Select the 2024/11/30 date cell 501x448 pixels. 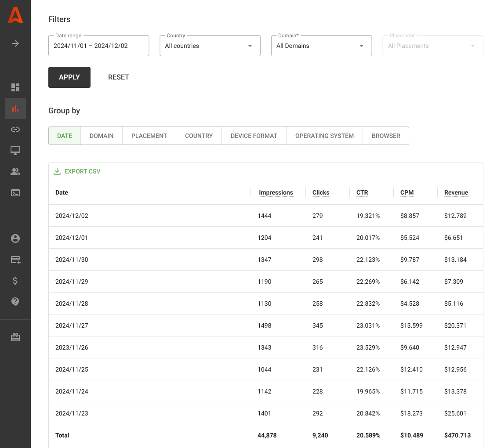[72, 260]
